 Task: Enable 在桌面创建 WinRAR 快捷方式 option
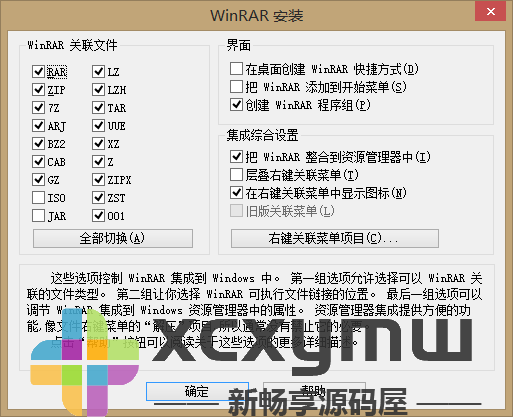click(236, 69)
